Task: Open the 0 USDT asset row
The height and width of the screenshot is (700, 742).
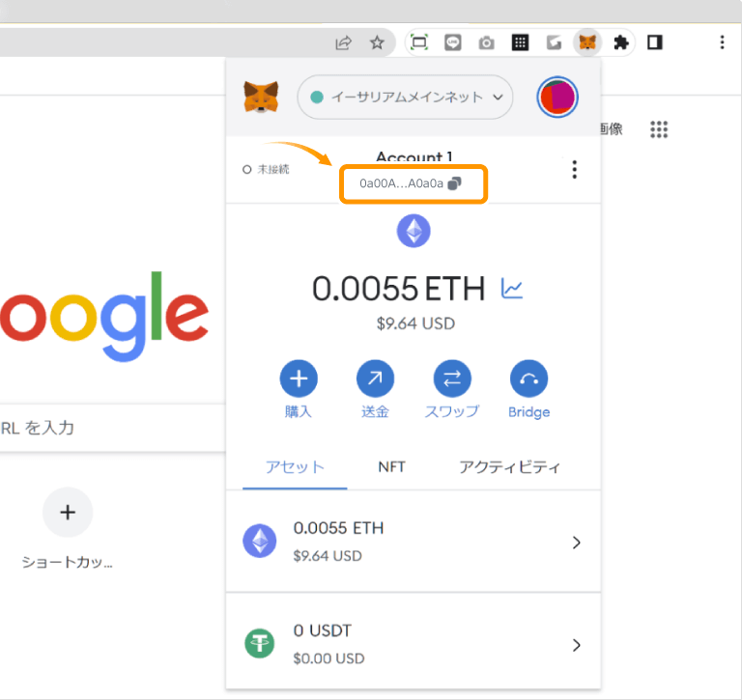Action: coord(414,644)
